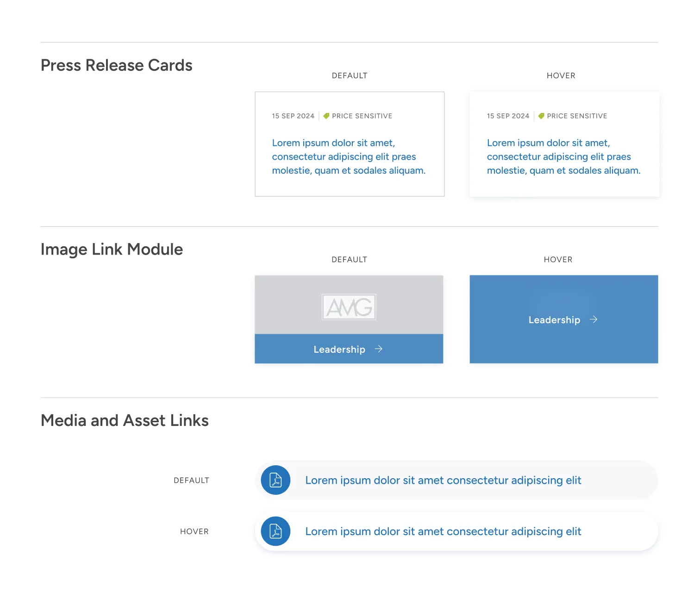This screenshot has width=700, height=599.
Task: Select the green Price Sensitive tag icon on default card
Action: pos(327,116)
